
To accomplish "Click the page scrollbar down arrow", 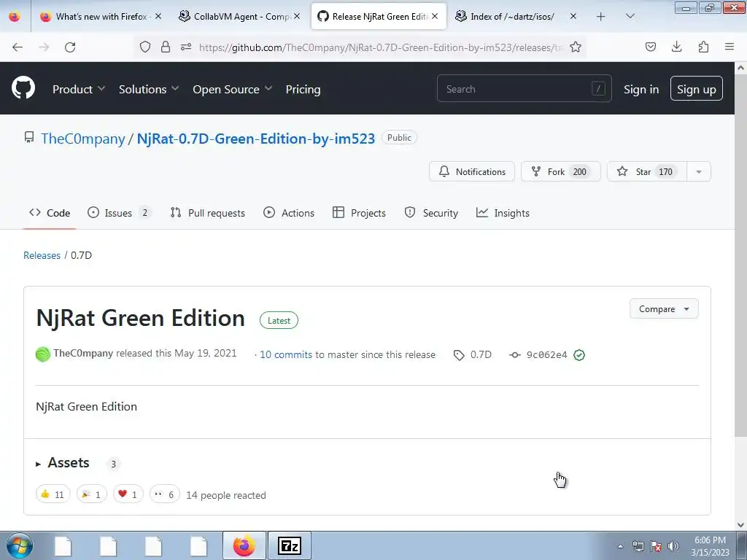I will [741, 525].
